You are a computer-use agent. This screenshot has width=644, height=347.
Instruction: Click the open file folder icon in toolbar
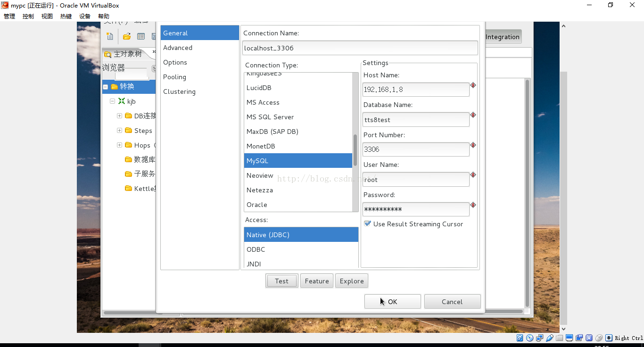click(126, 36)
